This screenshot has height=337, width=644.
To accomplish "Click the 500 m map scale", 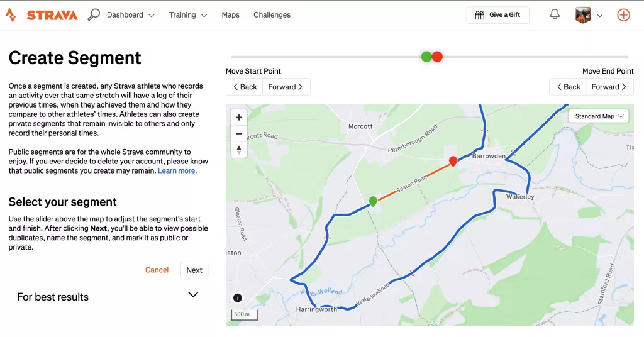I will 245,314.
